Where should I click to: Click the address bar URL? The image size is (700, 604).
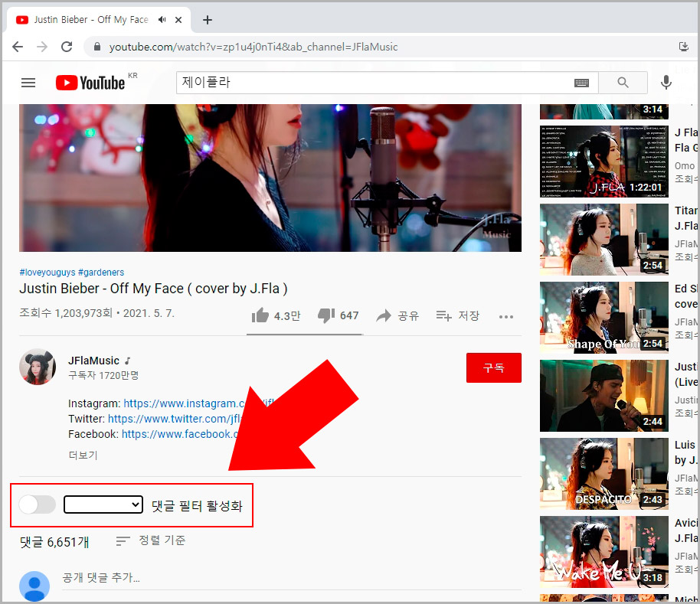click(254, 47)
